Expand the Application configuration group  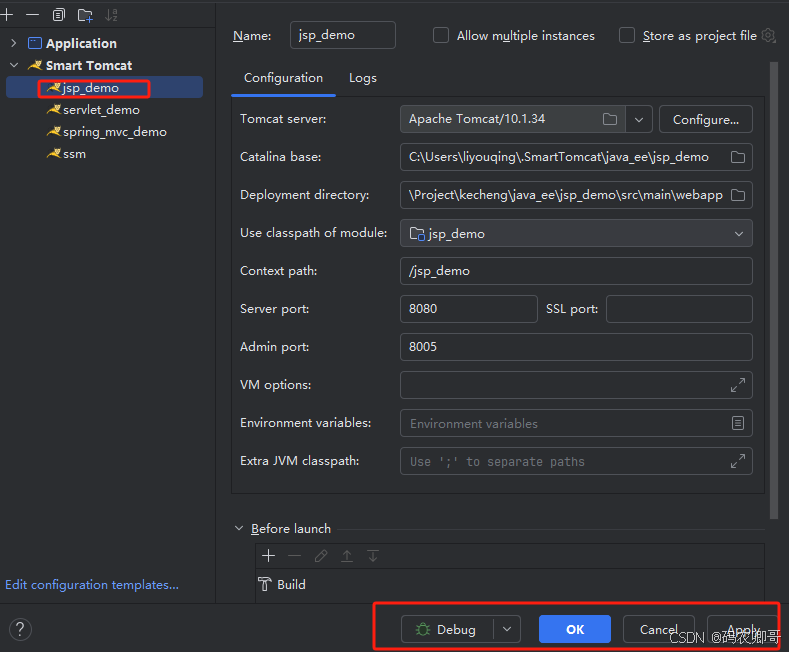pos(14,43)
